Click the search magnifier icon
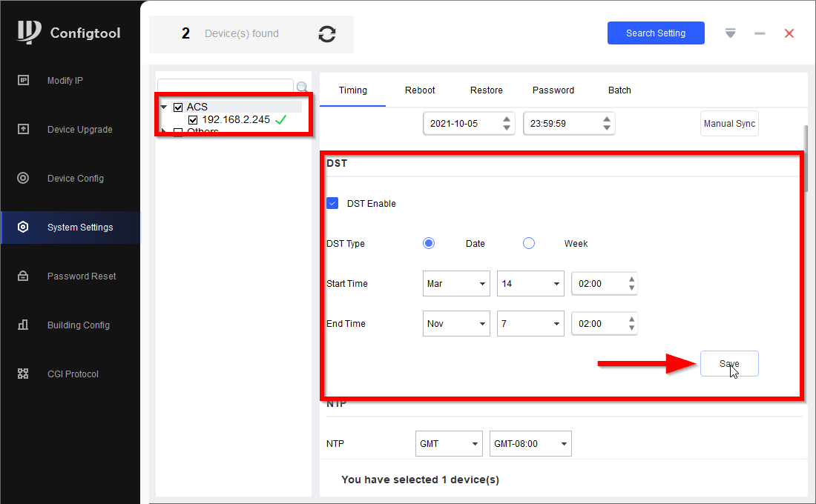This screenshot has height=504, width=816. coord(303,87)
